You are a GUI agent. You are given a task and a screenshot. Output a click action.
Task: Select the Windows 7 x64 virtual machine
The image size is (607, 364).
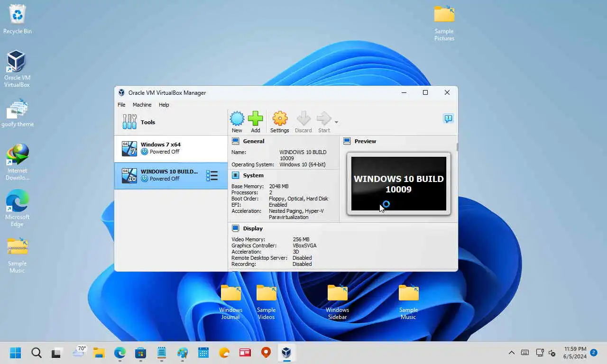click(171, 148)
